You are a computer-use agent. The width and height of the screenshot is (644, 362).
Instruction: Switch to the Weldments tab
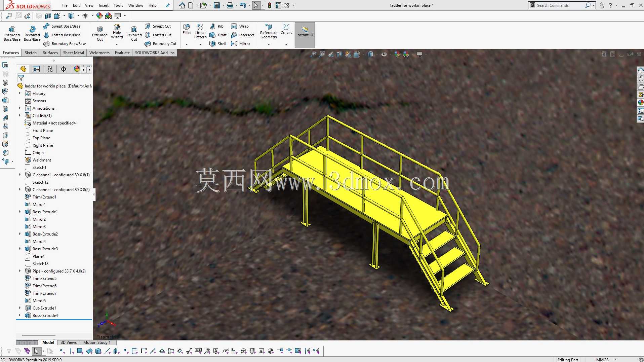99,53
